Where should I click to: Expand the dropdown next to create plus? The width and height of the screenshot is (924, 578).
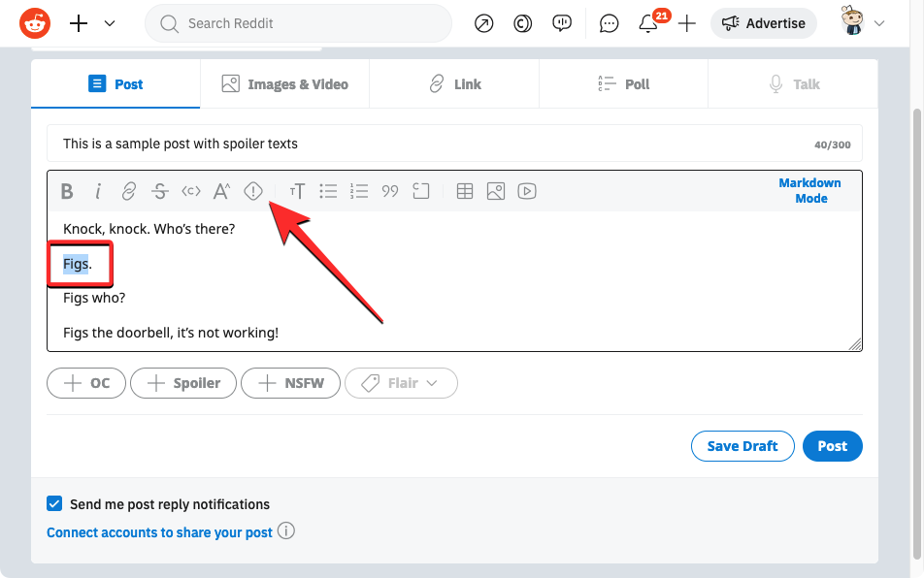coord(110,23)
